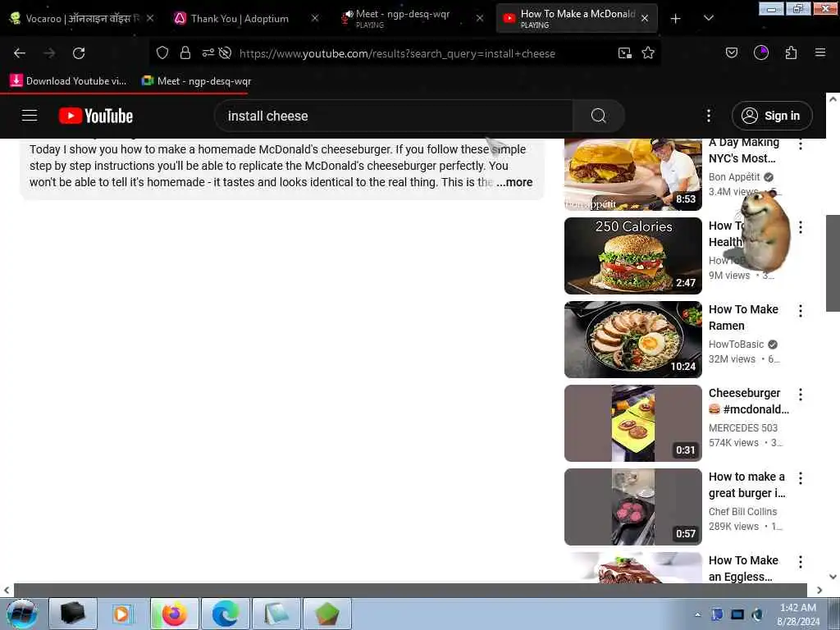This screenshot has width=840, height=630.
Task: Show hidden system tray icons arrow
Action: click(697, 614)
